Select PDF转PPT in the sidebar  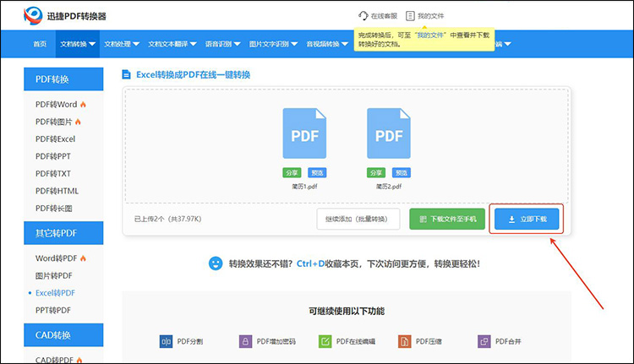pyautogui.click(x=53, y=156)
